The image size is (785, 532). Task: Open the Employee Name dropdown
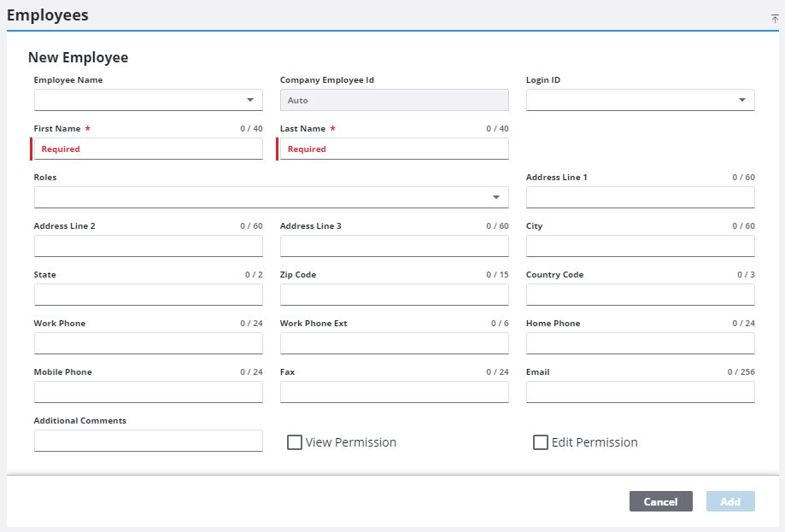[148, 100]
